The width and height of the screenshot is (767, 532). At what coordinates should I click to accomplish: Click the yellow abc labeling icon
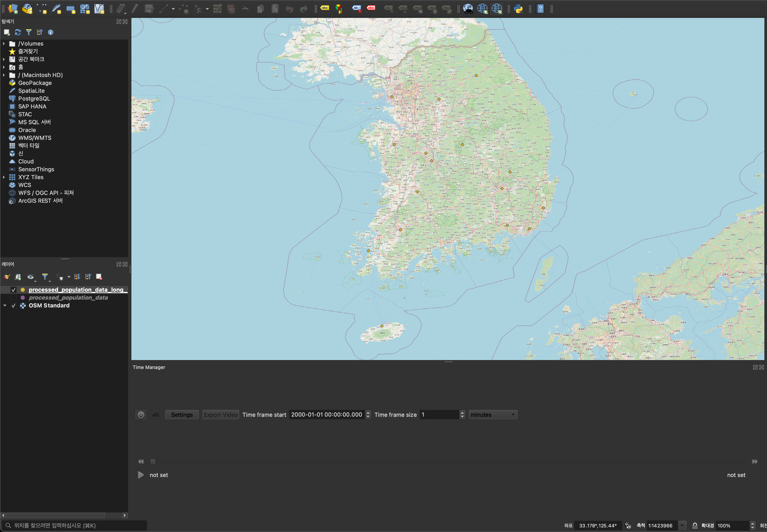click(324, 8)
